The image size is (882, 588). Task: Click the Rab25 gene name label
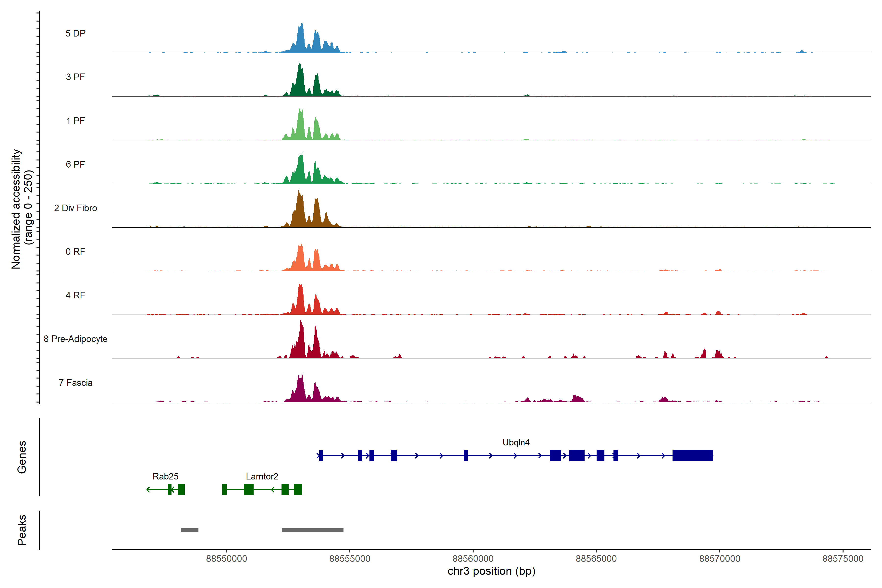[x=165, y=477]
